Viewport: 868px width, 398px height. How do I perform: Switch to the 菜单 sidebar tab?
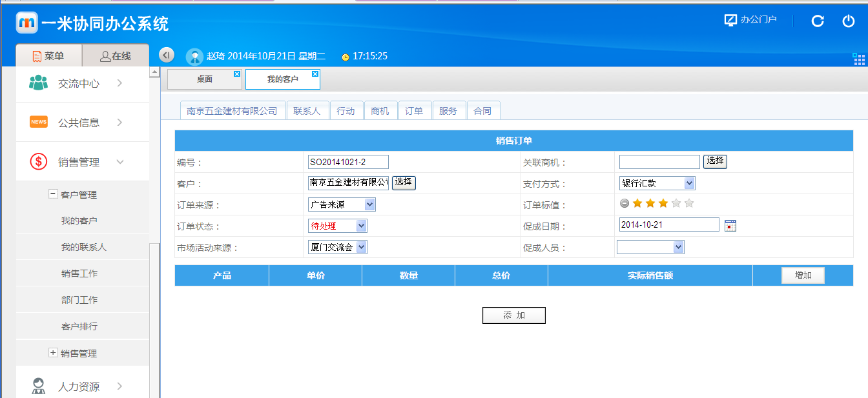pyautogui.click(x=49, y=56)
